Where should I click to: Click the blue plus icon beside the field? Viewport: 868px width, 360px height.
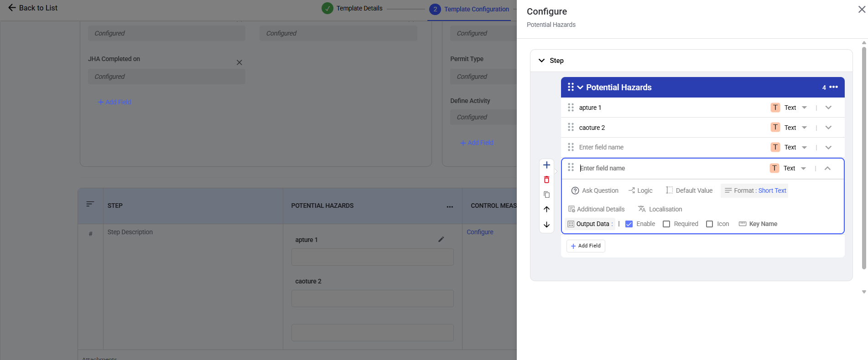click(x=546, y=165)
